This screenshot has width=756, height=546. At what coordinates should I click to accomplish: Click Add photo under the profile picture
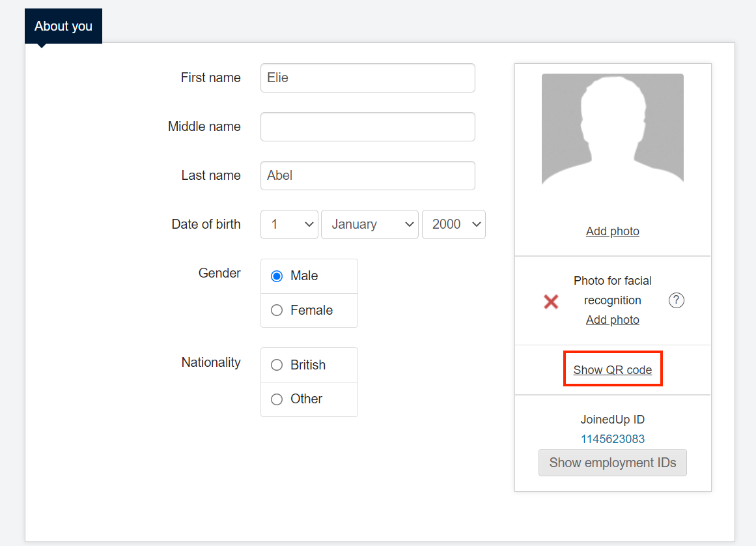click(x=612, y=231)
